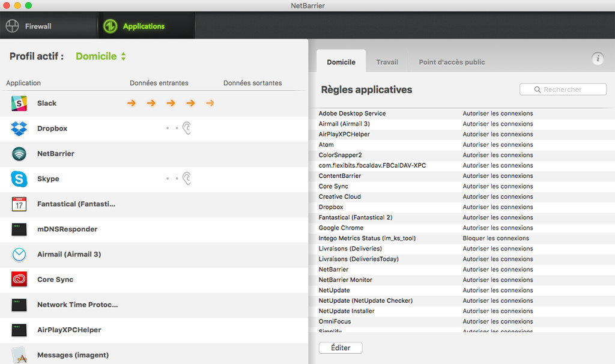
Task: Click the Éditer button
Action: tap(341, 348)
